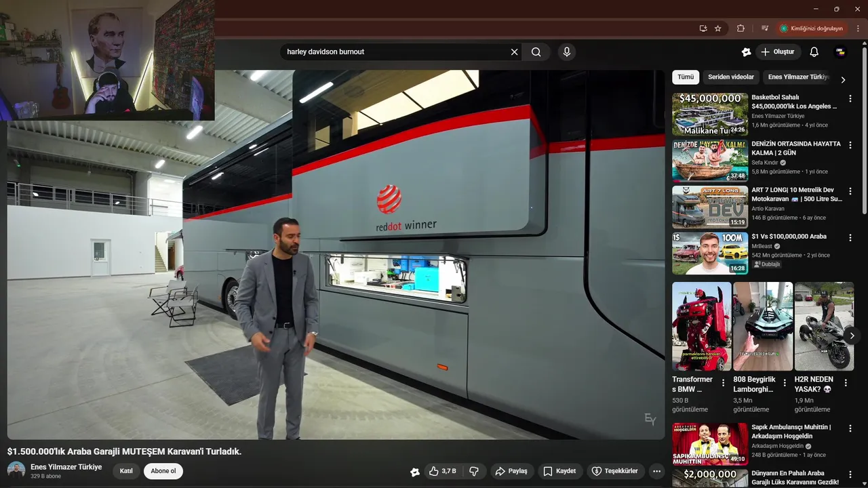The width and height of the screenshot is (868, 488).
Task: Open Enes Yilmazer Türkiye channel avatar
Action: coord(16,471)
